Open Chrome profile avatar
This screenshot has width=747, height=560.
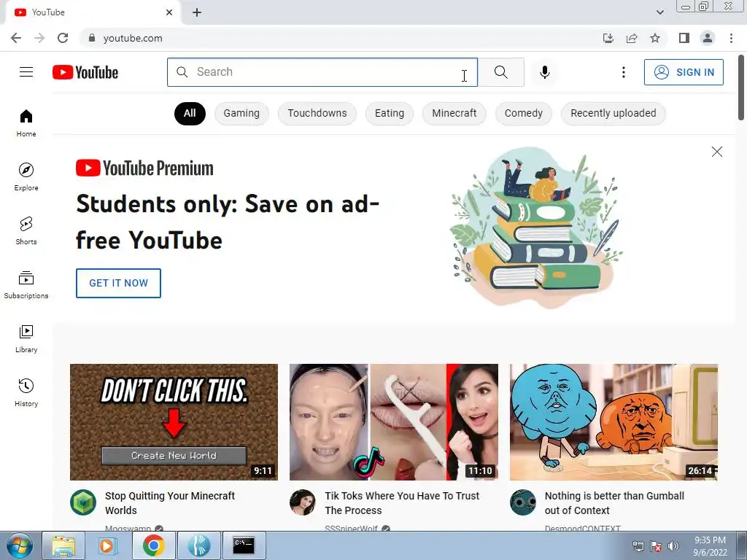click(708, 38)
